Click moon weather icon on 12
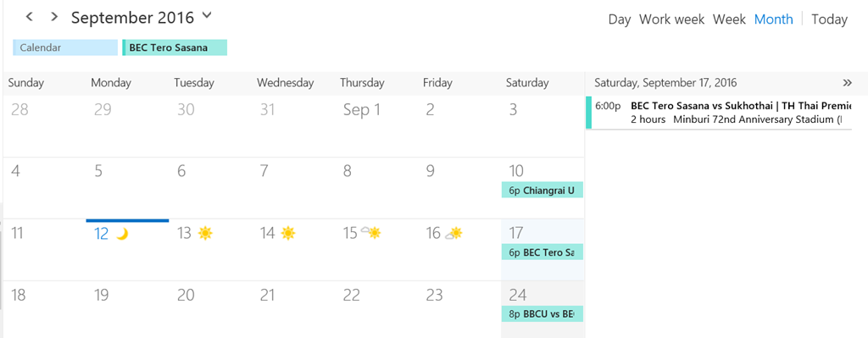 point(122,234)
